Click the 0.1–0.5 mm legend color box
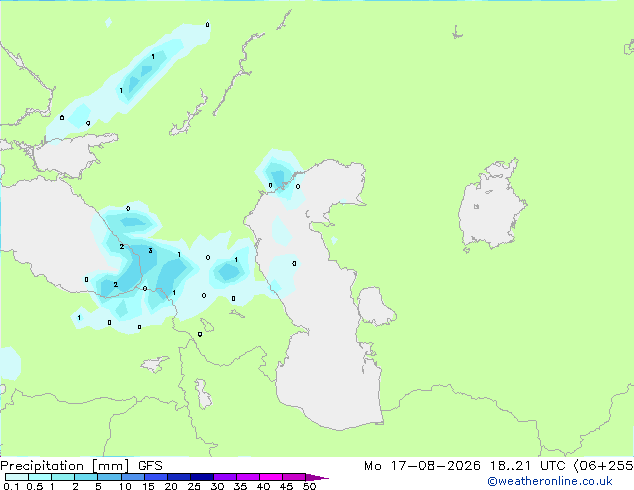The image size is (634, 490). tap(17, 477)
